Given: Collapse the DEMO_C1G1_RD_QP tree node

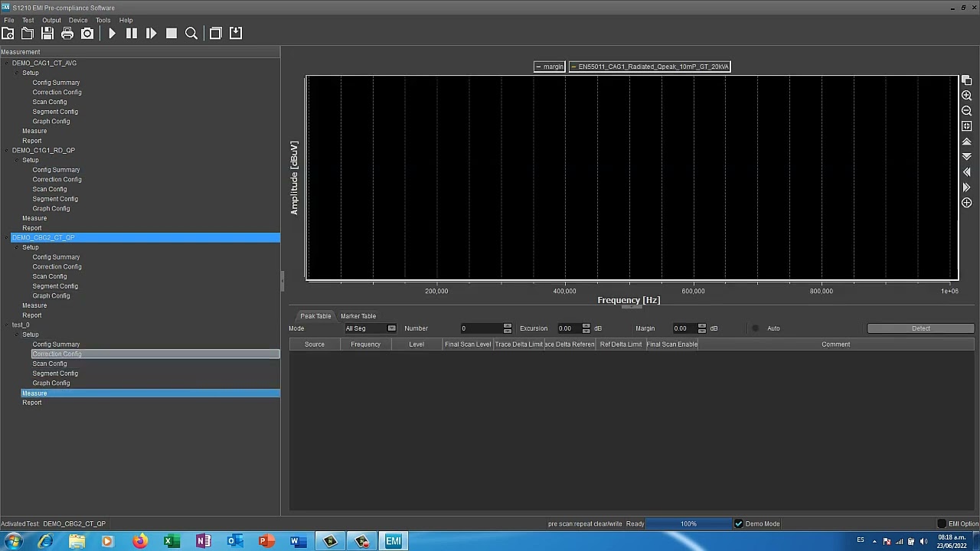Looking at the screenshot, I should point(7,150).
